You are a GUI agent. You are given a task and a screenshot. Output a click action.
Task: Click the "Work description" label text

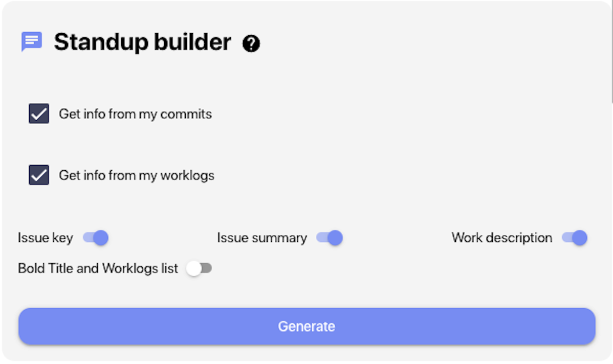point(502,238)
